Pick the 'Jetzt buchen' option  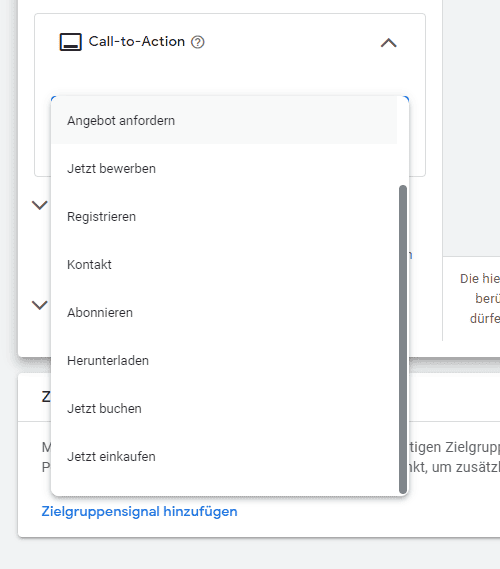pyautogui.click(x=224, y=408)
